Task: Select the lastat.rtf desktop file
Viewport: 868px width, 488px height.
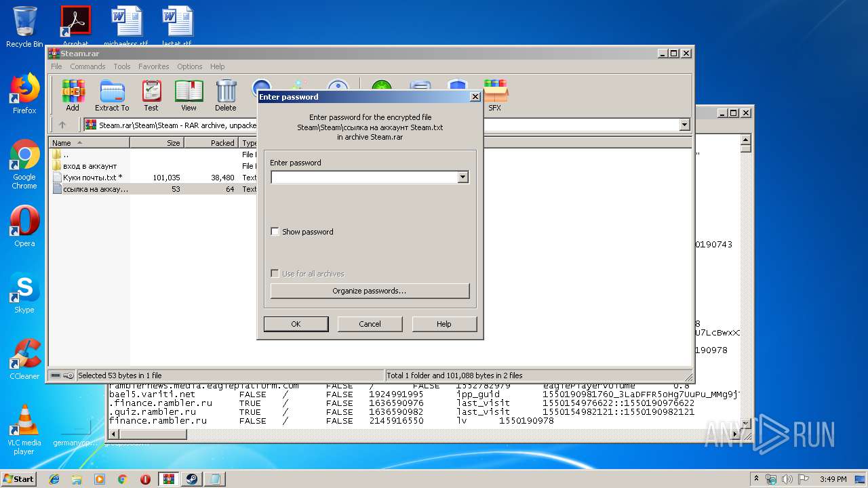Action: pyautogui.click(x=177, y=26)
